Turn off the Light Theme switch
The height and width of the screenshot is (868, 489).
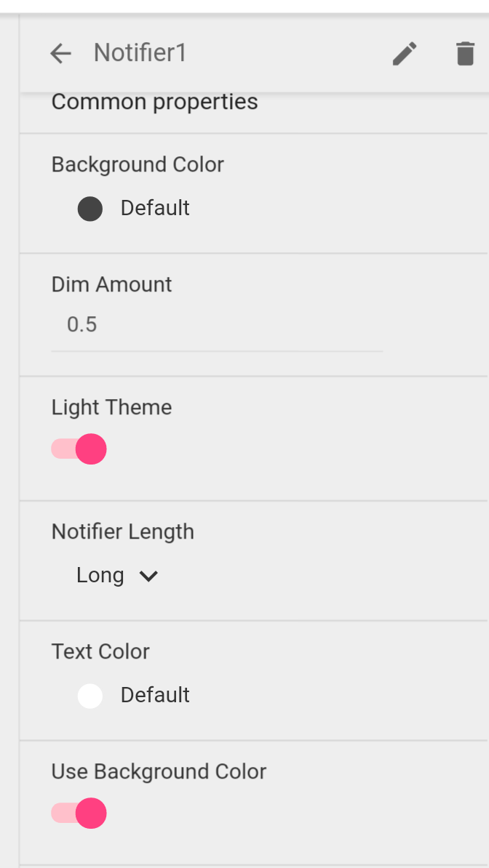(79, 449)
